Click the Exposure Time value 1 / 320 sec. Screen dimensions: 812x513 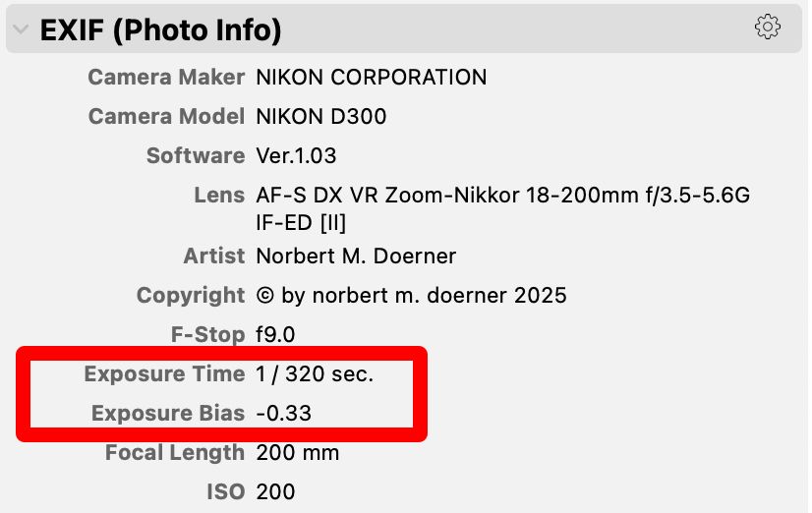point(315,373)
